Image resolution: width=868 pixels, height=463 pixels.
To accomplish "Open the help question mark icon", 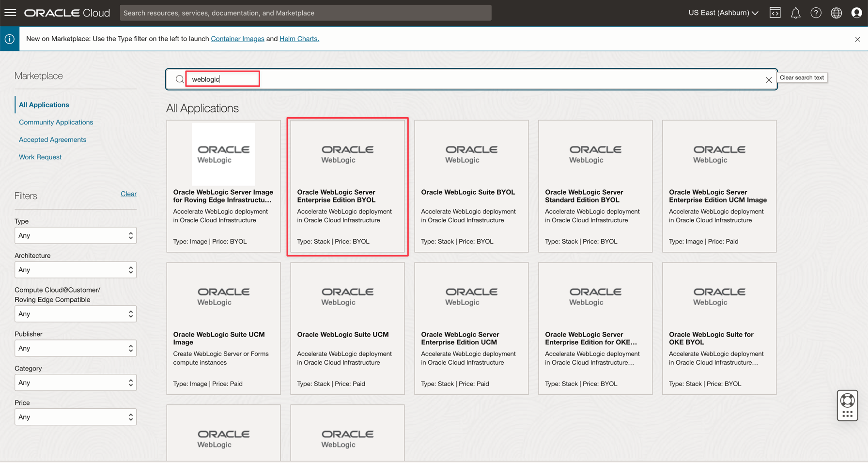I will pos(816,13).
